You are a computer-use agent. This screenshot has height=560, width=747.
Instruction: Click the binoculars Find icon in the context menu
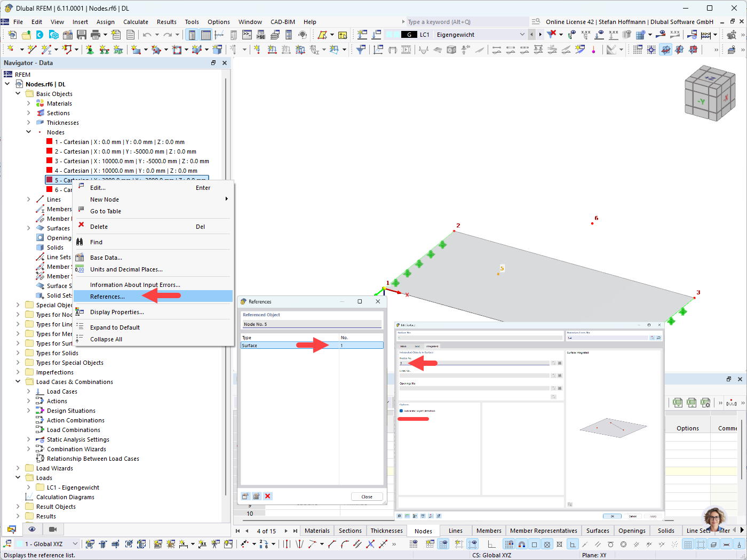(x=80, y=242)
